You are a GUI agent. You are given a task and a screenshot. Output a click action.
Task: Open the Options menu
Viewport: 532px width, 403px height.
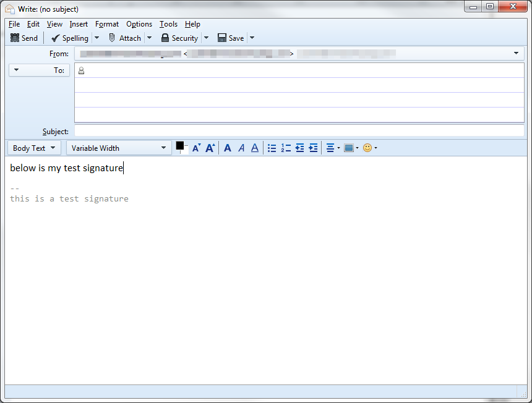tap(139, 24)
